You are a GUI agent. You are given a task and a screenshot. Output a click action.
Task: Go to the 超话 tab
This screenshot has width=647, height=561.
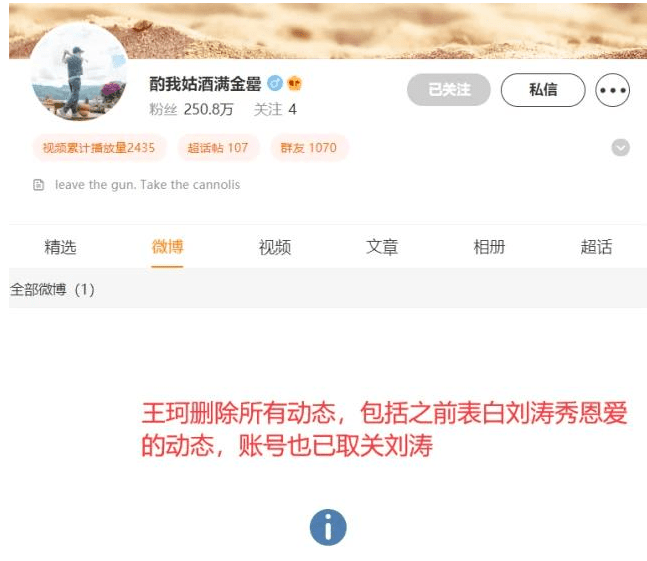point(597,247)
